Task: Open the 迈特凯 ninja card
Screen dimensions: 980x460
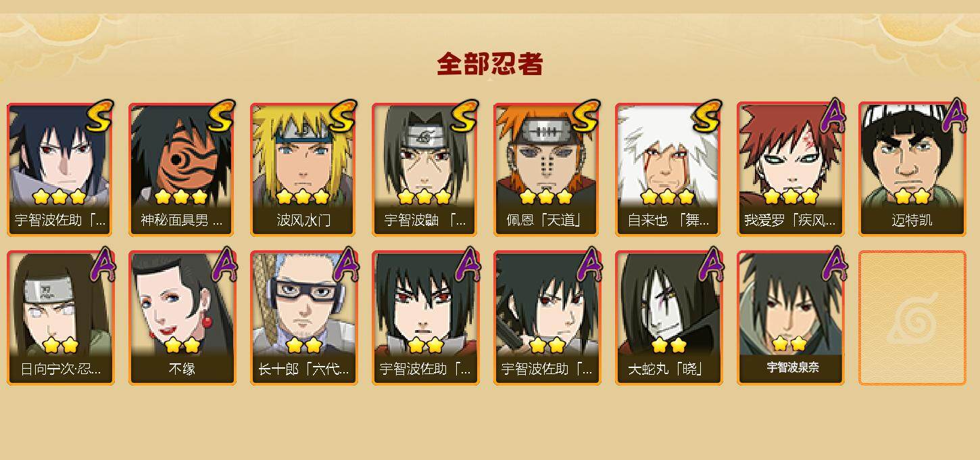Action: point(912,169)
